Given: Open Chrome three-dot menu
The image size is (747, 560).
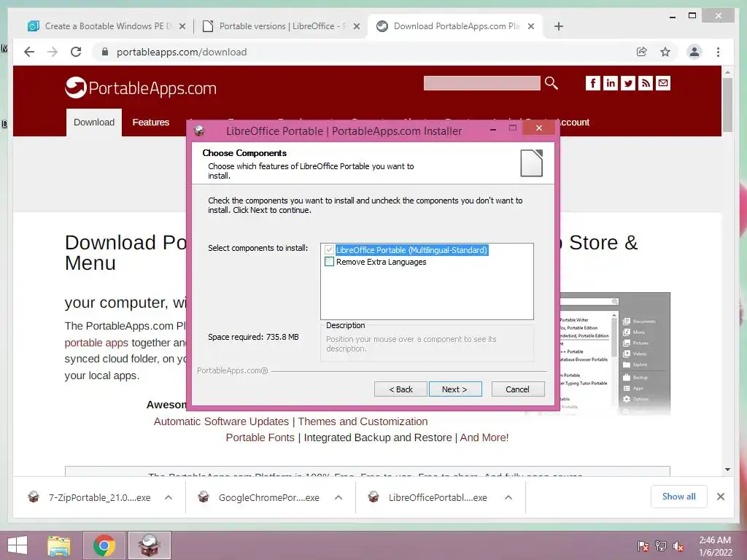Looking at the screenshot, I should click(x=718, y=52).
